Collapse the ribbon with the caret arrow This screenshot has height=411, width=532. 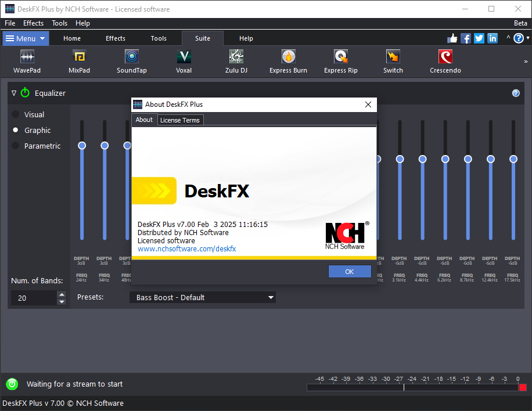coord(508,37)
